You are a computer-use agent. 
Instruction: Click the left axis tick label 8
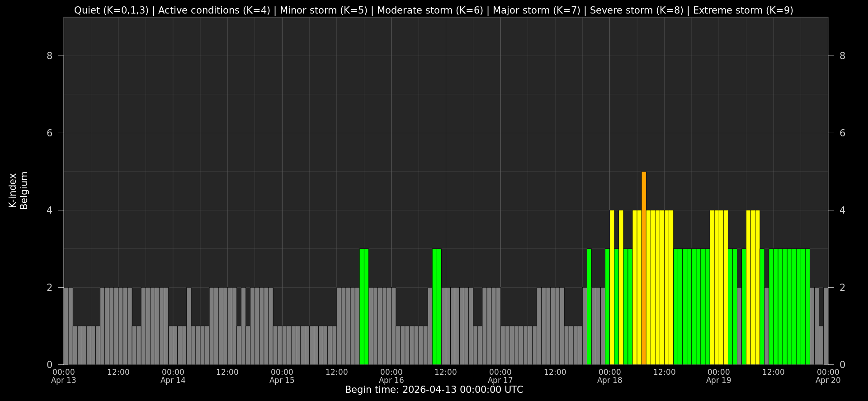point(50,56)
